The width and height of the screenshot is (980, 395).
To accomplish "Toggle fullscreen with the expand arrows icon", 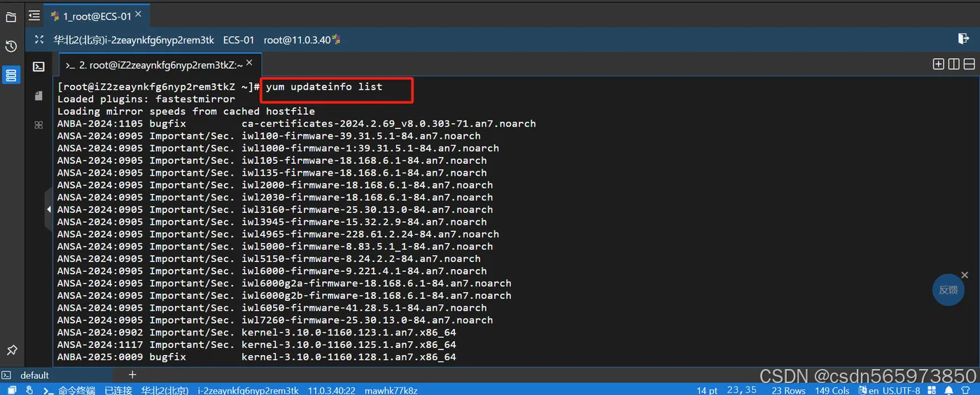I will point(39,40).
